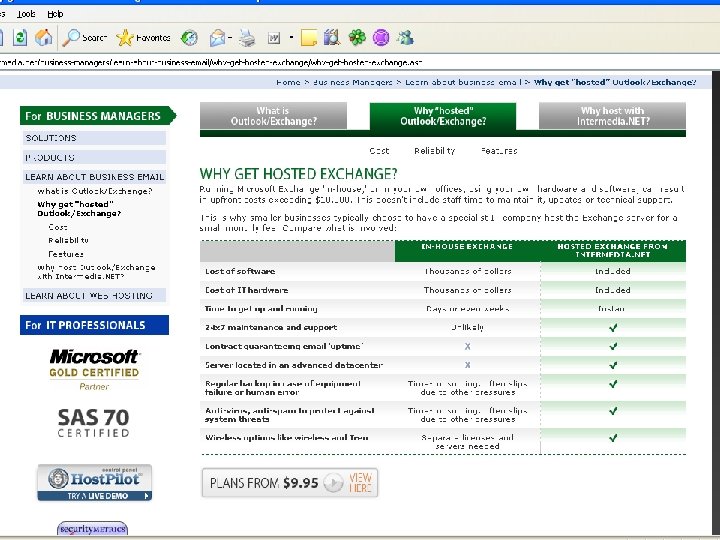This screenshot has height=540, width=720.
Task: Click sidebar Why get "hosted" Outlook/Exchange?
Action: pyautogui.click(x=79, y=209)
